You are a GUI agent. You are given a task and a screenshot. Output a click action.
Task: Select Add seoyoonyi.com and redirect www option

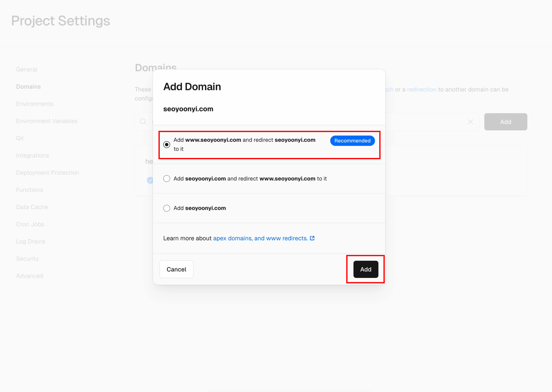167,179
